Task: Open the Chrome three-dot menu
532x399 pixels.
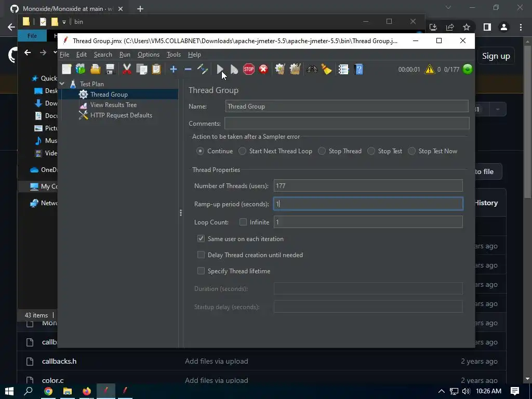Action: tap(521, 27)
